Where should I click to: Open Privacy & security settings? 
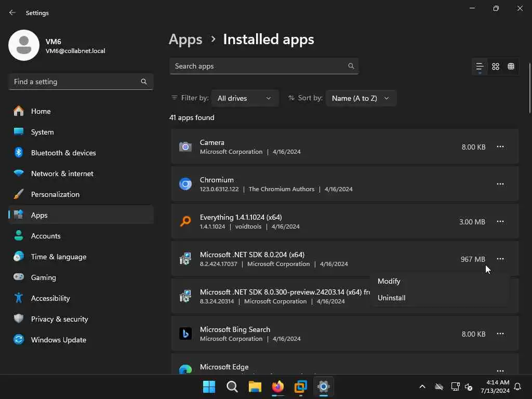tap(81, 319)
